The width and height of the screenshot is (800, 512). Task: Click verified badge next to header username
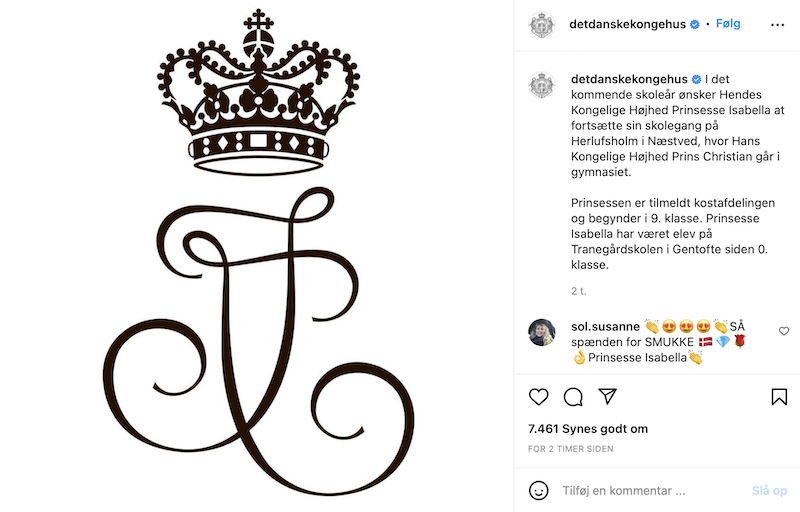point(694,24)
